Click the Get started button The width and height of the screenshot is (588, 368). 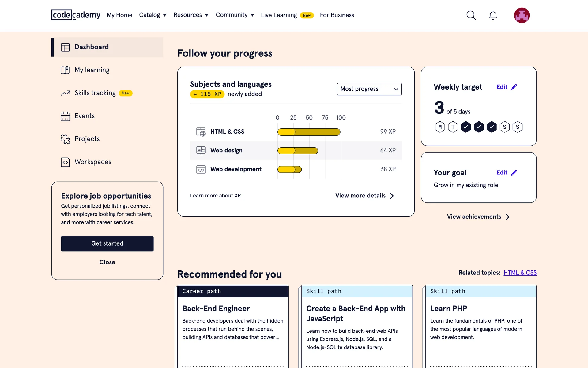107,243
